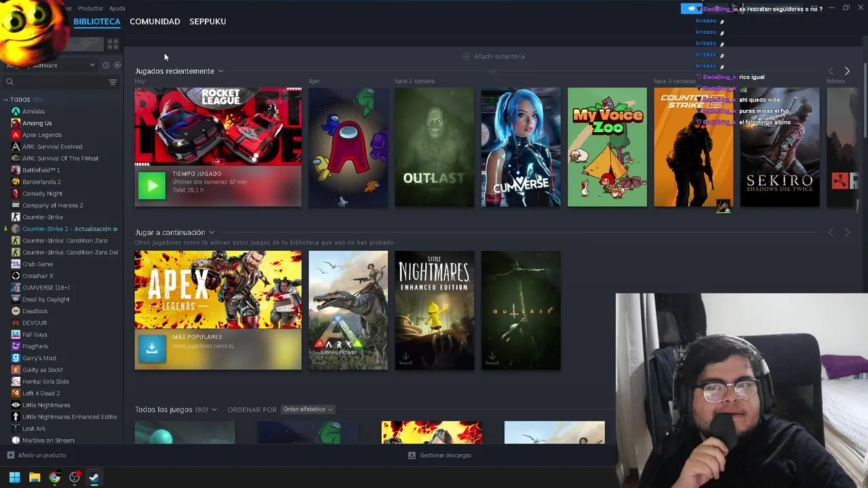
Task: Open the Orden alfabético sort dropdown
Action: (307, 409)
